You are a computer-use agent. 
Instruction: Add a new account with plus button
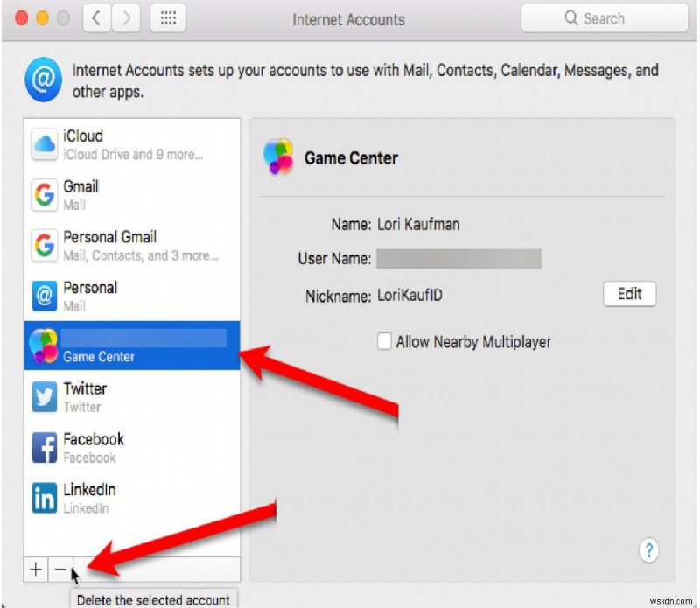[35, 570]
